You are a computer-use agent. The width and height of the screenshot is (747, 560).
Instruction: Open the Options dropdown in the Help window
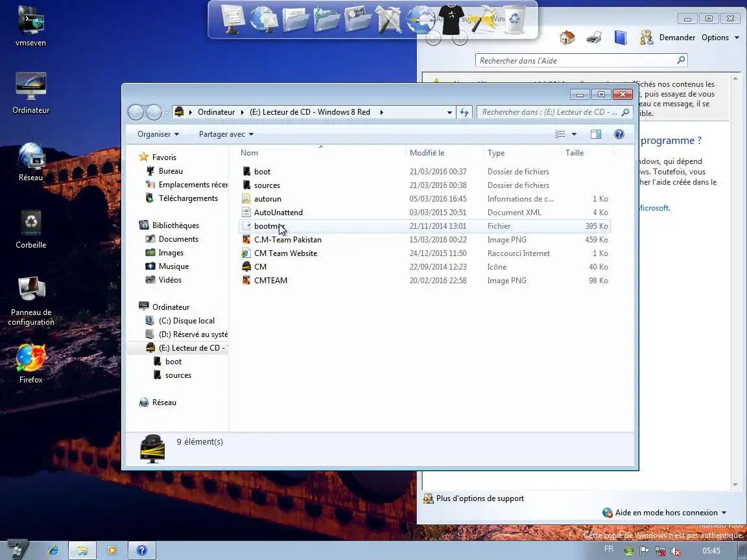(720, 38)
